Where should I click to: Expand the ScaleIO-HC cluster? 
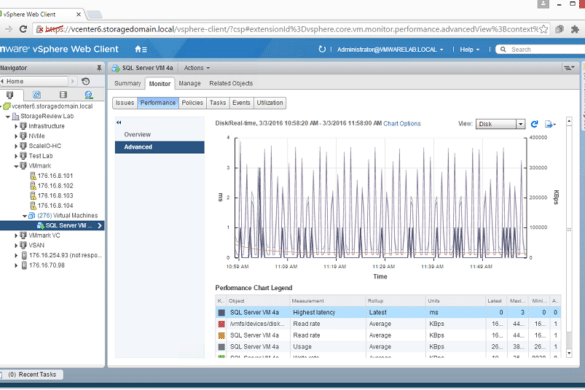click(16, 146)
